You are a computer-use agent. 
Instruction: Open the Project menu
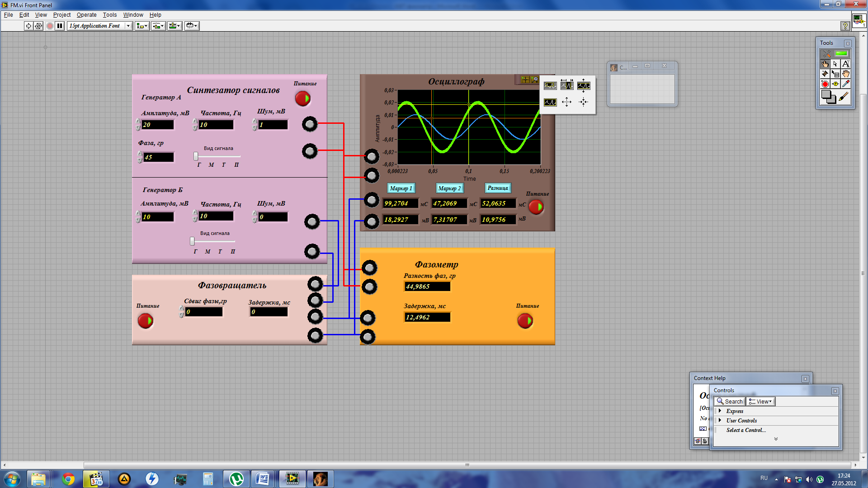62,15
